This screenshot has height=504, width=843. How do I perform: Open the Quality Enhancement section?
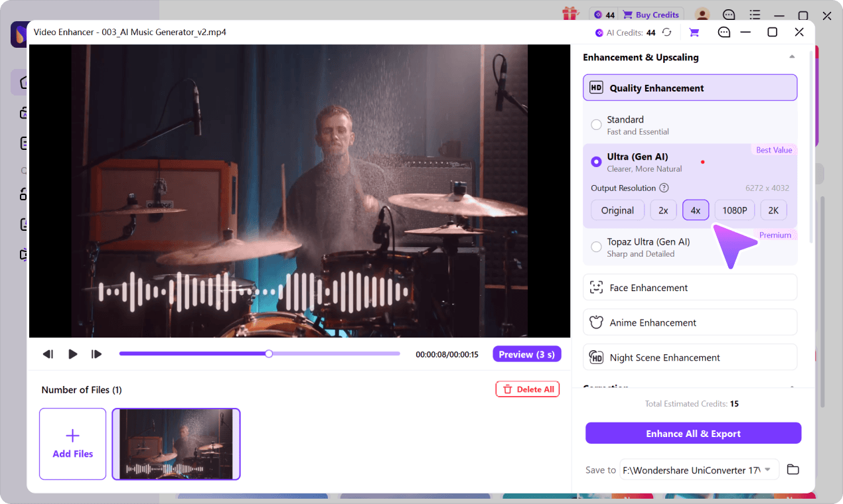point(690,88)
